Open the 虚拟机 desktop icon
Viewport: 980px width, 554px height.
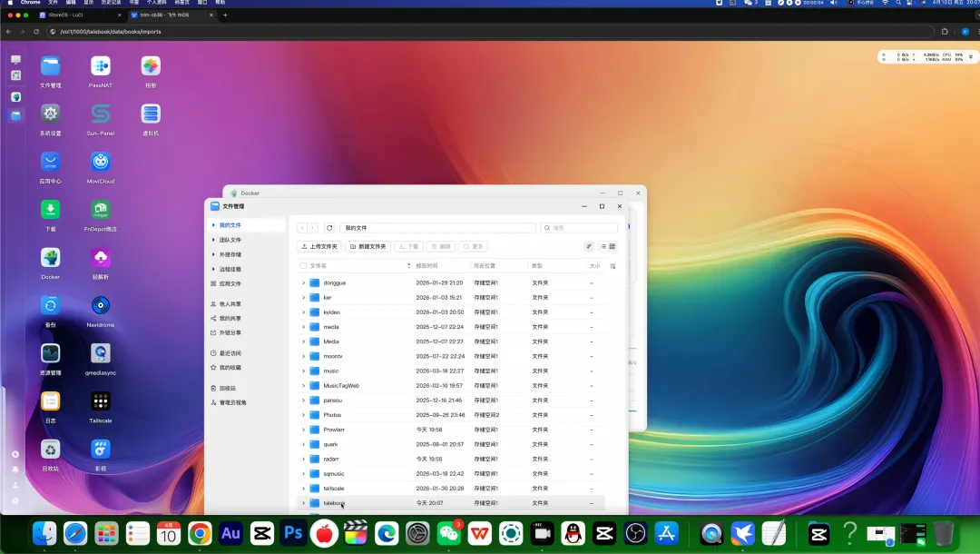click(151, 114)
